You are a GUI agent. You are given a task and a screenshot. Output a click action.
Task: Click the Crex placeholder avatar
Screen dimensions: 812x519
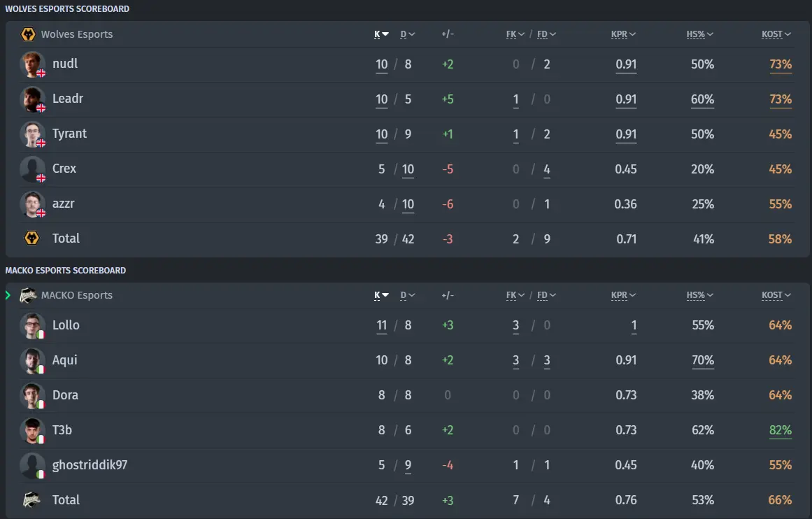32,169
